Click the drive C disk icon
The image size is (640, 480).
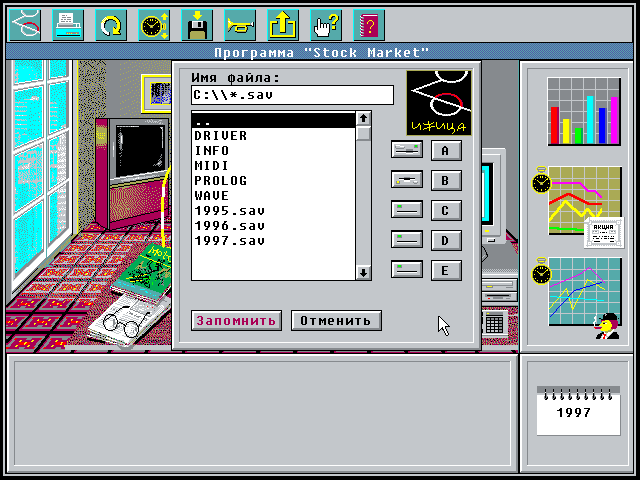407,210
